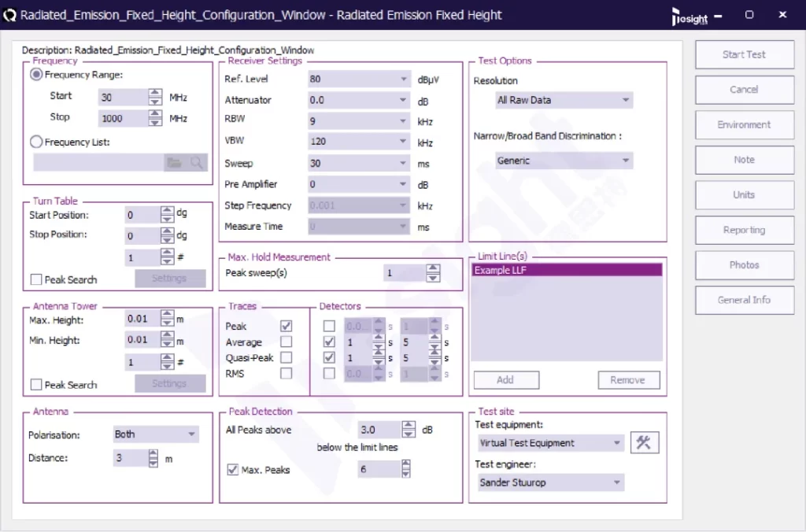Open the Test engineer dropdown
The width and height of the screenshot is (806, 532).
550,482
